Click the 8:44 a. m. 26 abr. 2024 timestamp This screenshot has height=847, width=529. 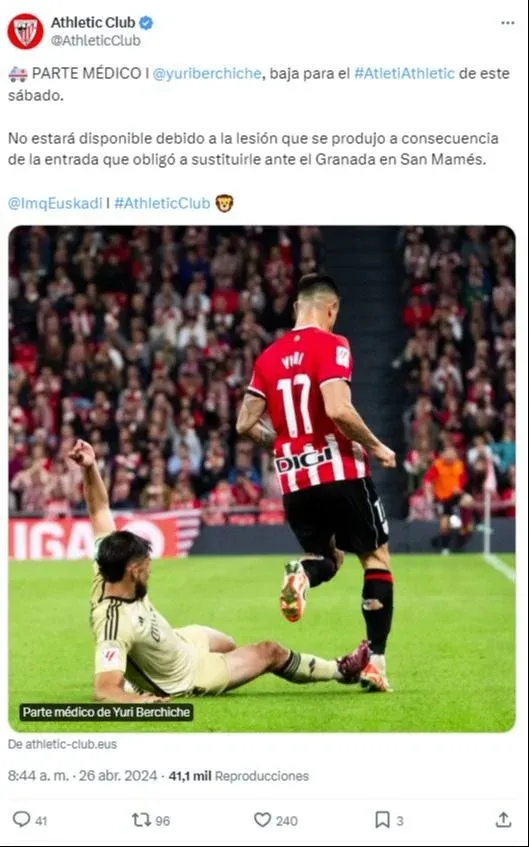83,776
